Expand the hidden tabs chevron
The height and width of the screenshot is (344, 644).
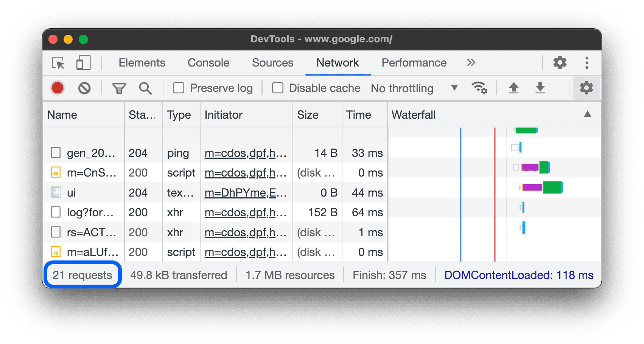click(x=471, y=63)
